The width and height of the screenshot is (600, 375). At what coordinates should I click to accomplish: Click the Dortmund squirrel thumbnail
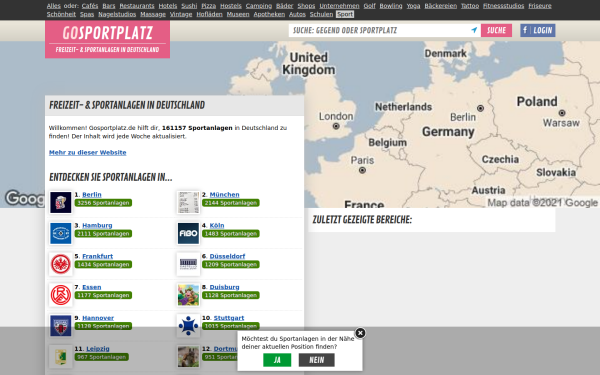pyautogui.click(x=188, y=356)
